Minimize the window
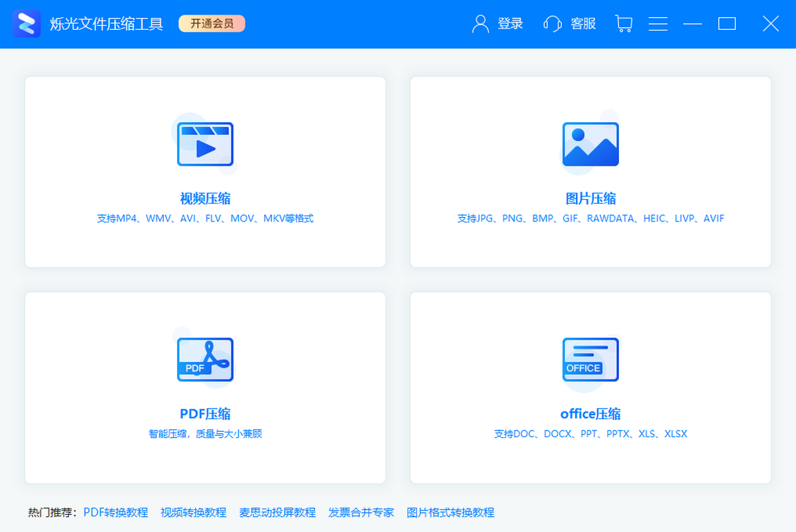This screenshot has width=796, height=532. click(x=693, y=24)
